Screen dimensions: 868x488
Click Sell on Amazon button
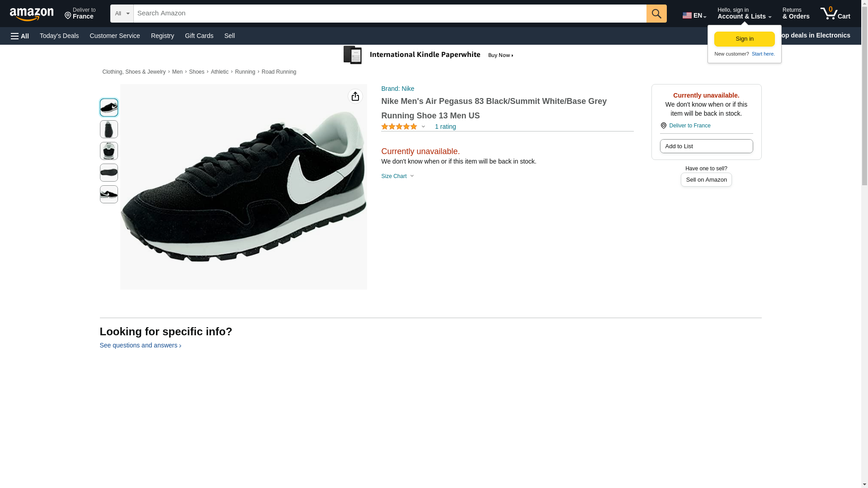click(706, 180)
